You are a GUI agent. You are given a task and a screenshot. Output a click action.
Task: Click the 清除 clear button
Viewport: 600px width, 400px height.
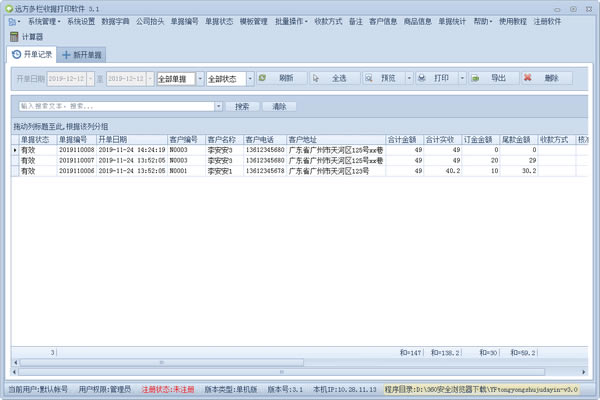coord(279,106)
